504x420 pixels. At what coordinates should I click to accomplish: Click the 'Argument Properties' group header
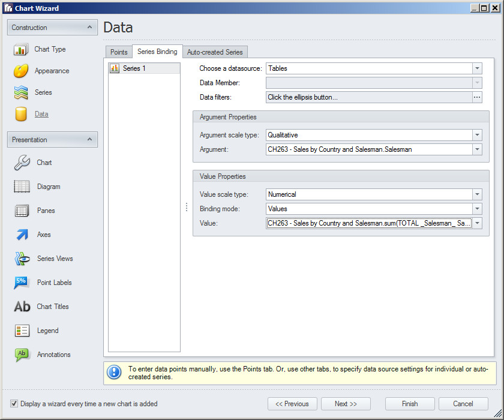tap(341, 117)
